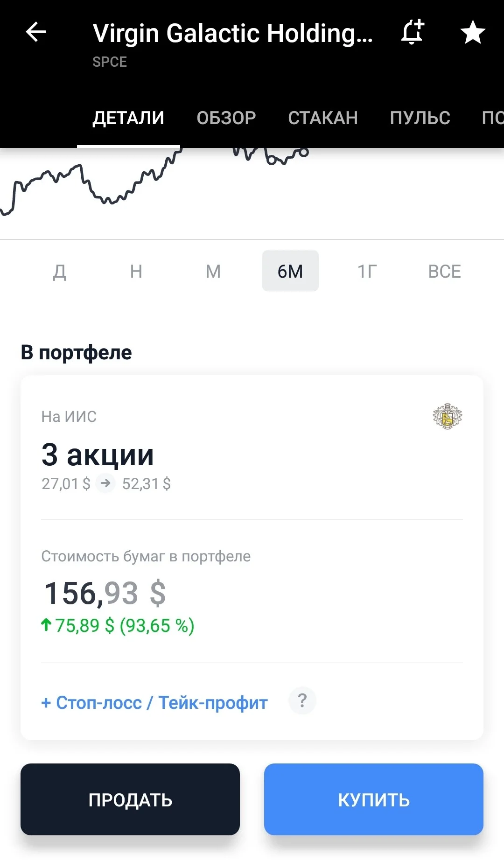The height and width of the screenshot is (861, 504).
Task: Switch to the ПУЛЬС tab
Action: pyautogui.click(x=420, y=118)
